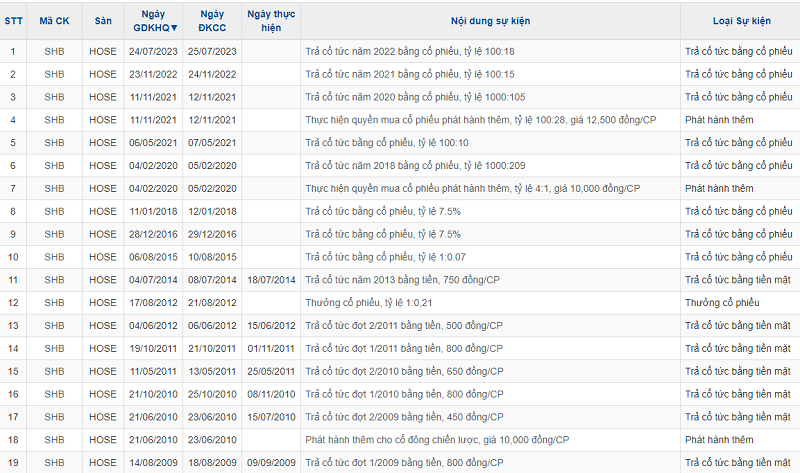Open the 2020 stock dividend event, ratio 1000:105

[431, 97]
